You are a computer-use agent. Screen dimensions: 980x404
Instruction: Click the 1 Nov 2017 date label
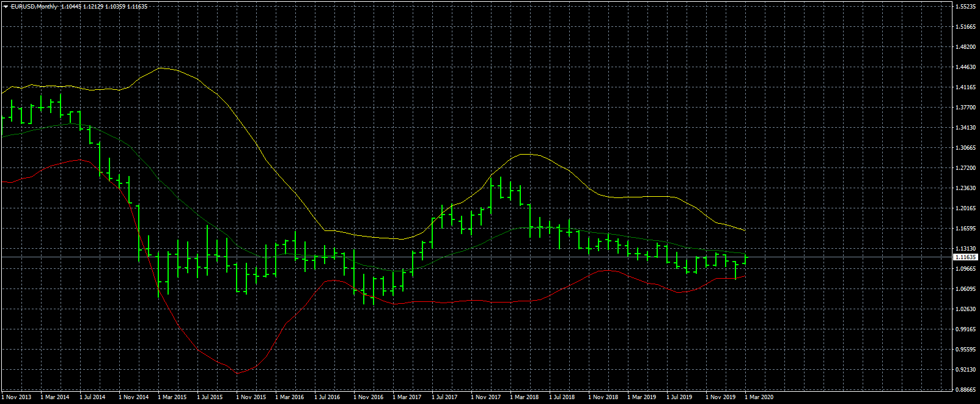click(x=485, y=397)
